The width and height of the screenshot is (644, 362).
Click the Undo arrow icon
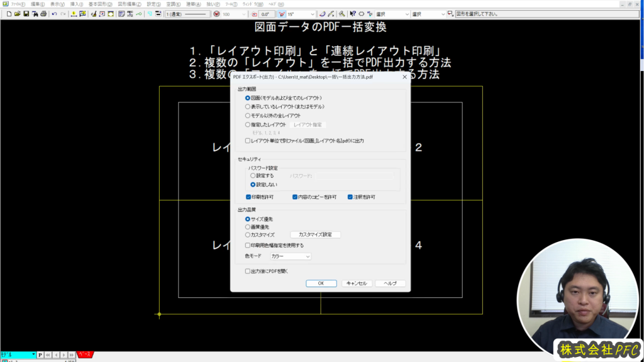coord(55,14)
